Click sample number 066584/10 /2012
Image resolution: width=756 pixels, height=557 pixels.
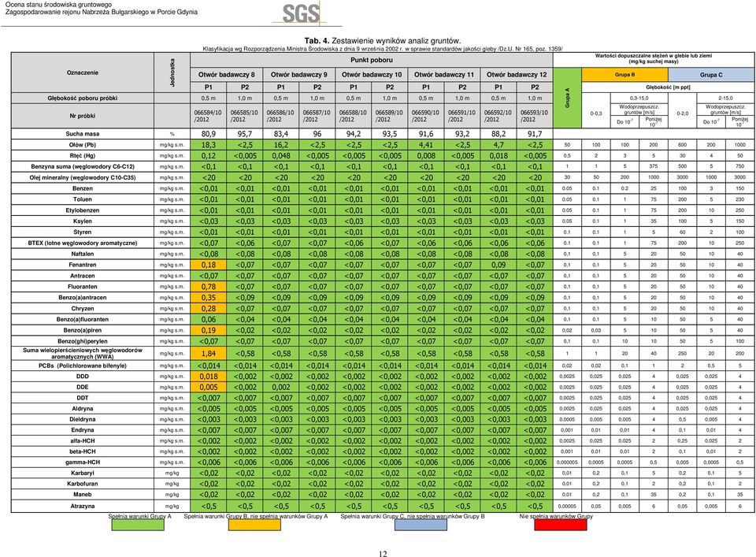point(208,116)
